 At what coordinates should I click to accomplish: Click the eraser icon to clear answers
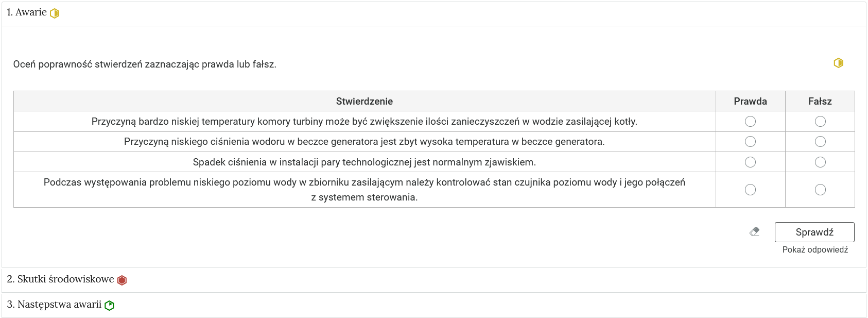(754, 231)
